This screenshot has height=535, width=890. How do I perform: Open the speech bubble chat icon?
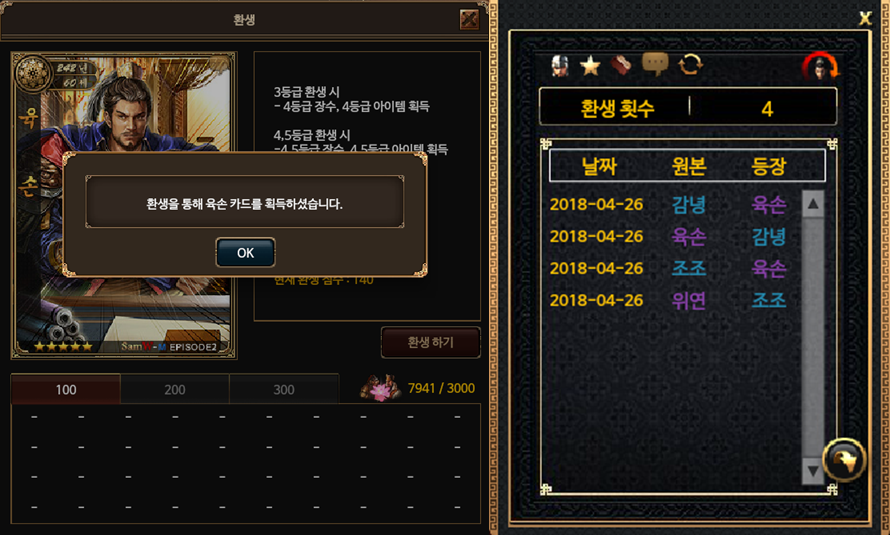tap(655, 64)
